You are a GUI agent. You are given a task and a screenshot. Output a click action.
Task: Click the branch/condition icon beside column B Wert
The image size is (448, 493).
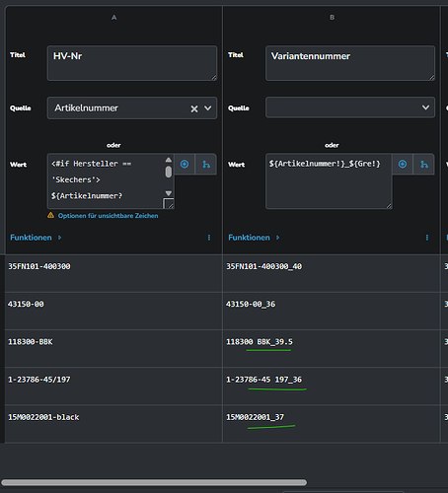click(x=424, y=164)
